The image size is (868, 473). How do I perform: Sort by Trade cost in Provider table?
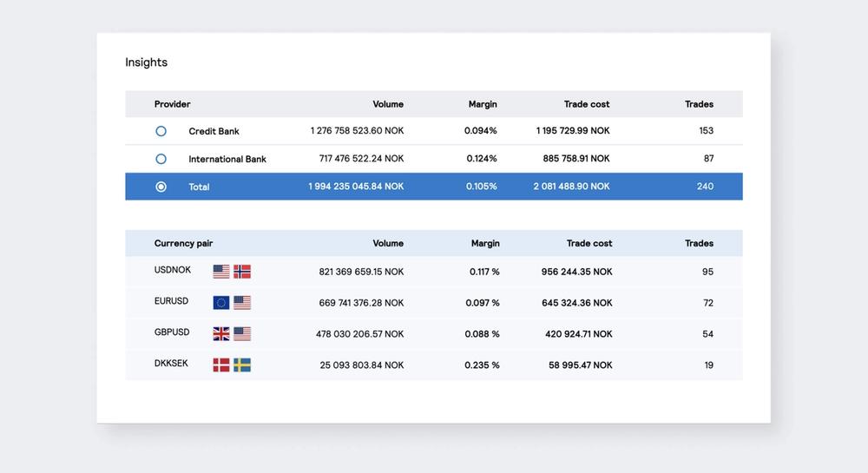coord(587,104)
